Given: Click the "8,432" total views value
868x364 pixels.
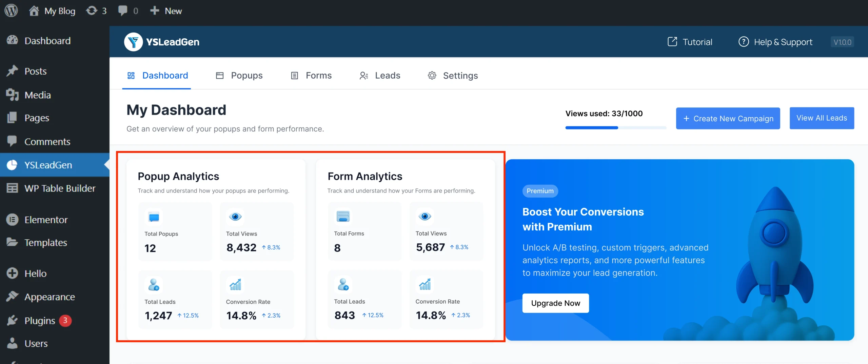Looking at the screenshot, I should (241, 247).
